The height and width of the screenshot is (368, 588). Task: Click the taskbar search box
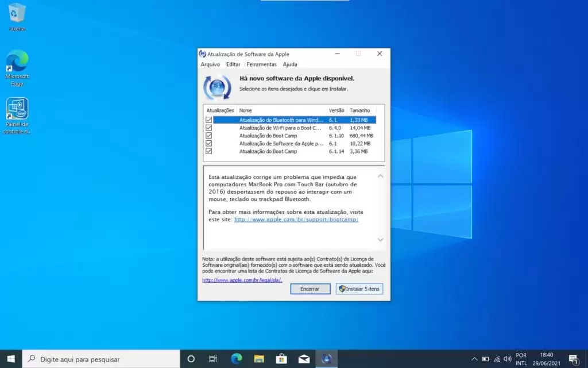click(x=101, y=359)
